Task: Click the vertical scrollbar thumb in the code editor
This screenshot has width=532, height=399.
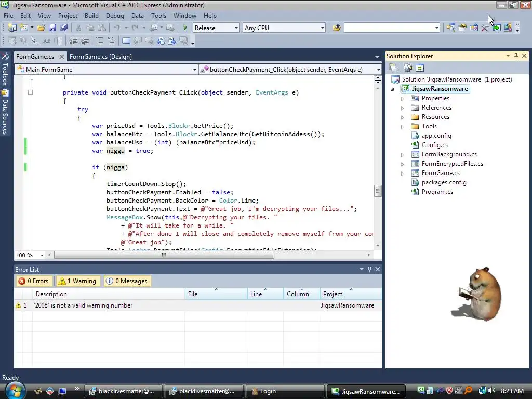Action: pos(378,191)
